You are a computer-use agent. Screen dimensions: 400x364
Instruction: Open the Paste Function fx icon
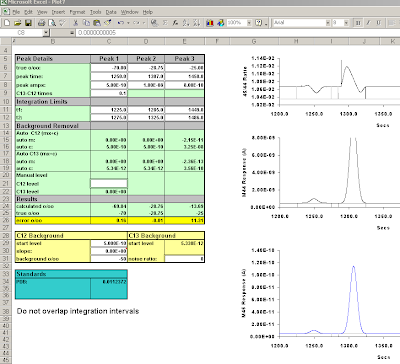(175, 23)
